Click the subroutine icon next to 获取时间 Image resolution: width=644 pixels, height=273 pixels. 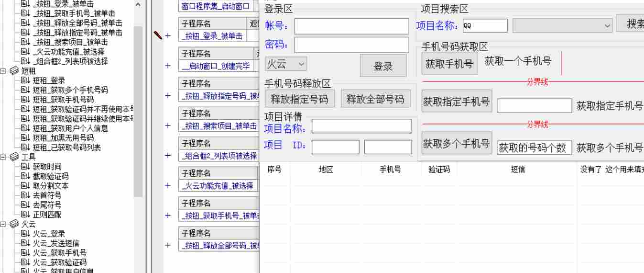coord(25,167)
